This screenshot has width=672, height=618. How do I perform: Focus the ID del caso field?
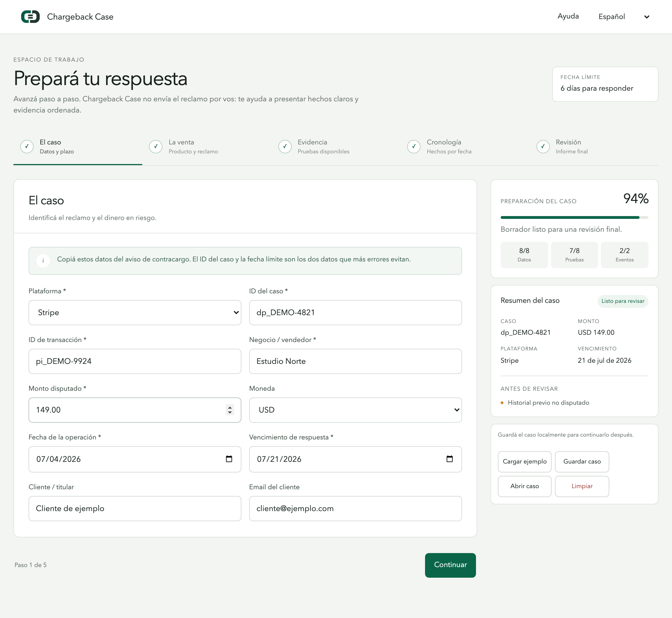[355, 312]
